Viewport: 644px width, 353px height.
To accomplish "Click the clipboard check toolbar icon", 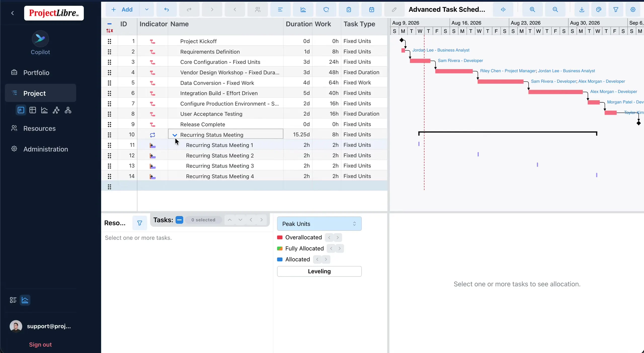I will tap(349, 10).
